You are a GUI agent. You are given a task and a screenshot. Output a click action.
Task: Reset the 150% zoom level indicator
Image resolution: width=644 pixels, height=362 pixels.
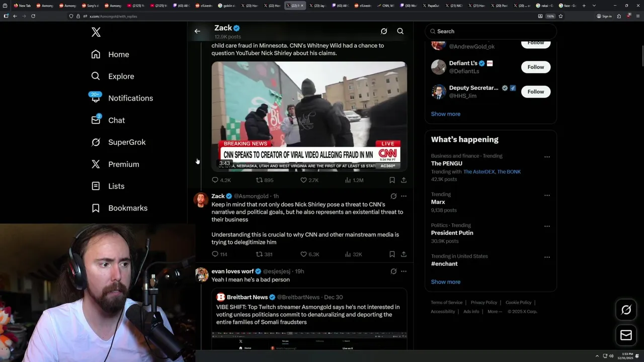tap(550, 16)
